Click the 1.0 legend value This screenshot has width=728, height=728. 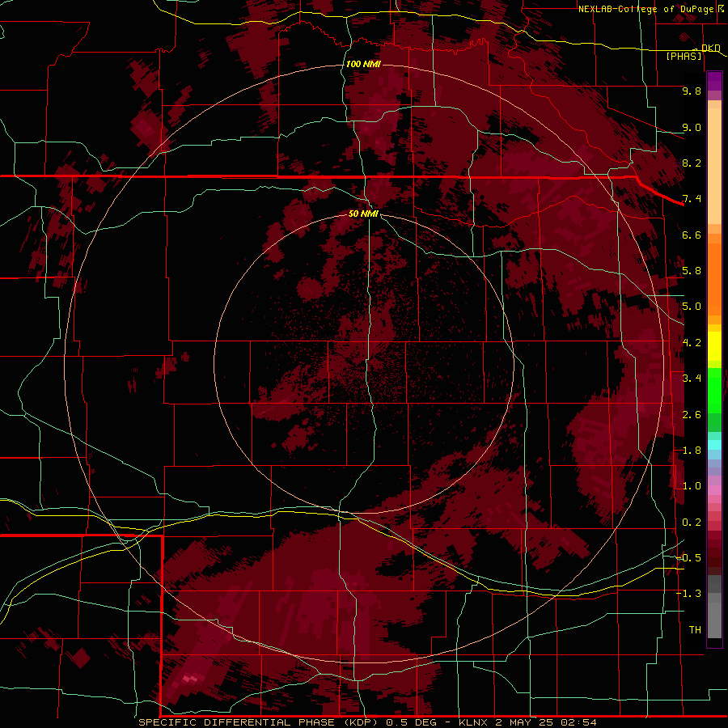[692, 486]
